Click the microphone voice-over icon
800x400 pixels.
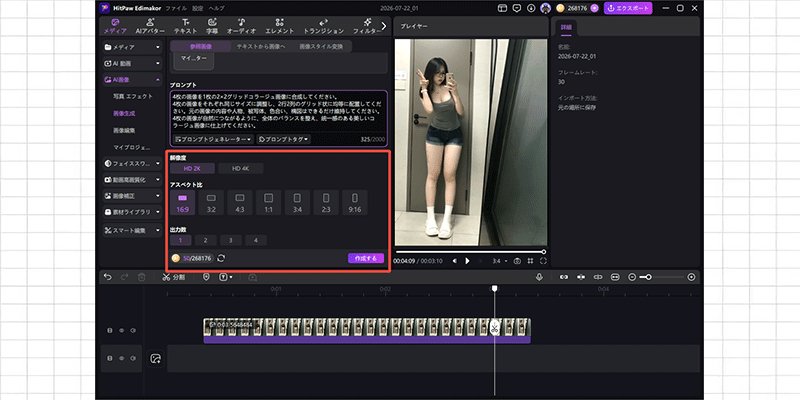[x=539, y=277]
